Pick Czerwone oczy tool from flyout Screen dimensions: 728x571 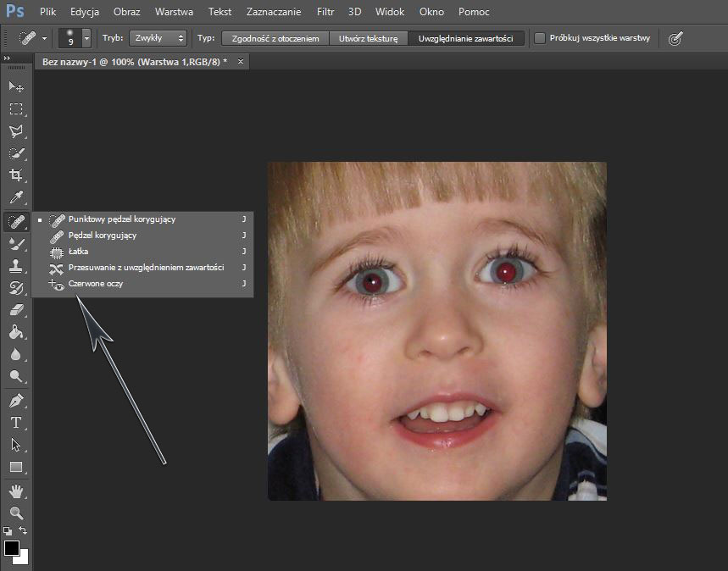pos(142,284)
